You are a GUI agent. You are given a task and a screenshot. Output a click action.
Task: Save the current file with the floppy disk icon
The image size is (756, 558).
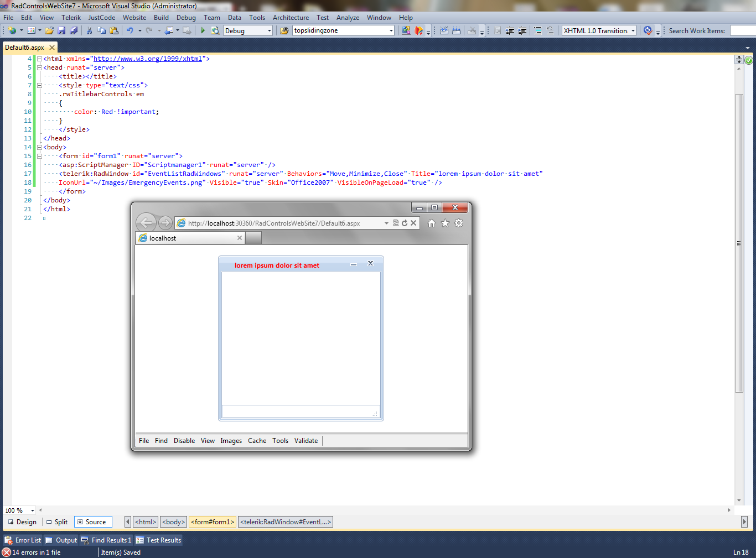point(61,30)
